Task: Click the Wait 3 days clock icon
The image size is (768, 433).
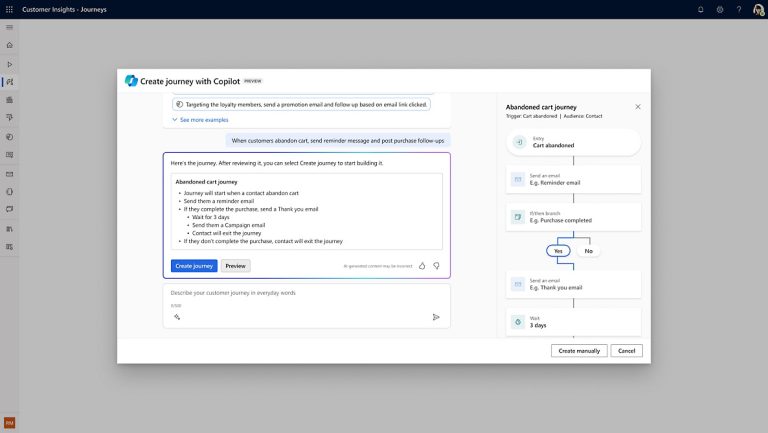Action: 518,322
